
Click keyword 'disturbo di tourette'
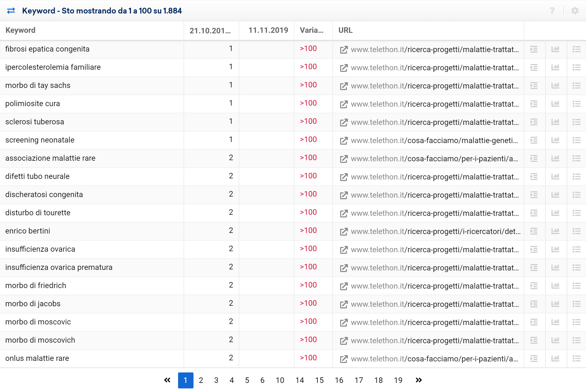(38, 213)
